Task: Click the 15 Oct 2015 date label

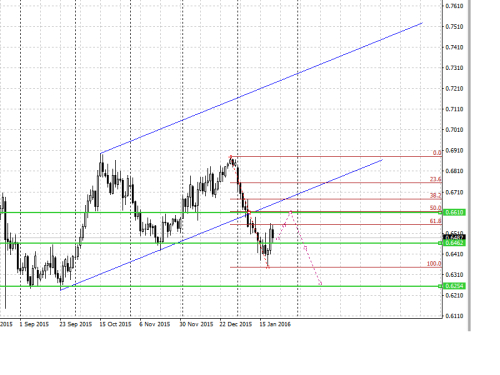Action: [x=115, y=324]
